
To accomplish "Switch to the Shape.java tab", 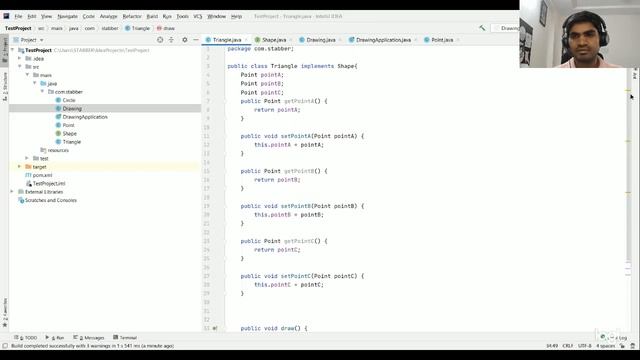I will [273, 40].
